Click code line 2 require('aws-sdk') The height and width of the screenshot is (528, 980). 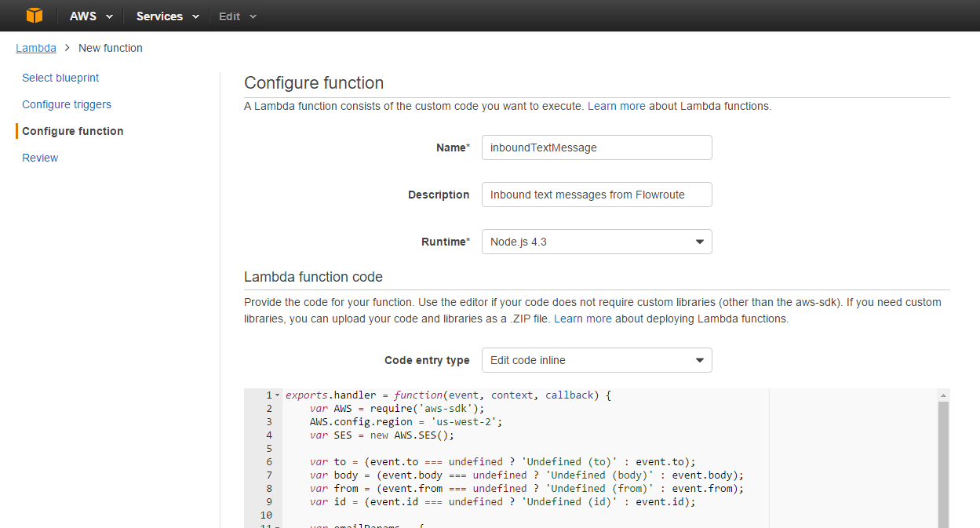pos(397,408)
